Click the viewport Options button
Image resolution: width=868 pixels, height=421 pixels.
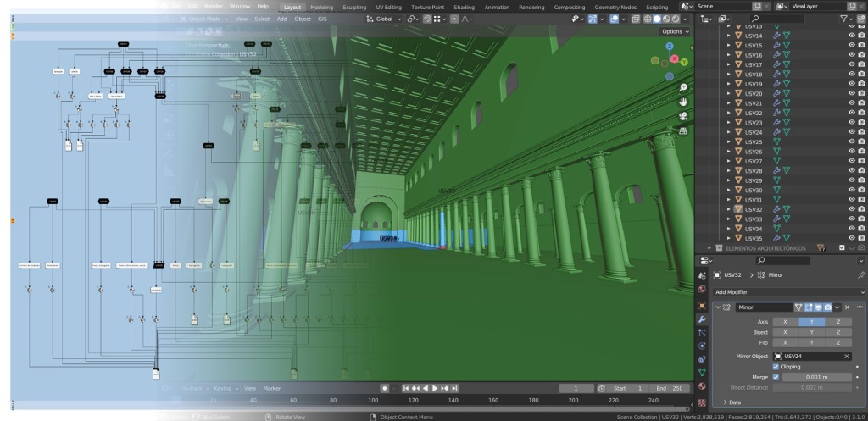click(674, 31)
